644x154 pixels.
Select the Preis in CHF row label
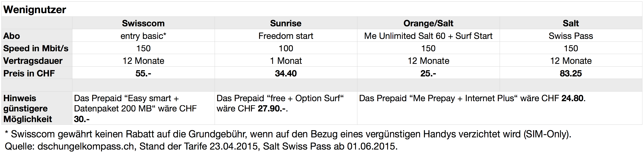point(37,73)
